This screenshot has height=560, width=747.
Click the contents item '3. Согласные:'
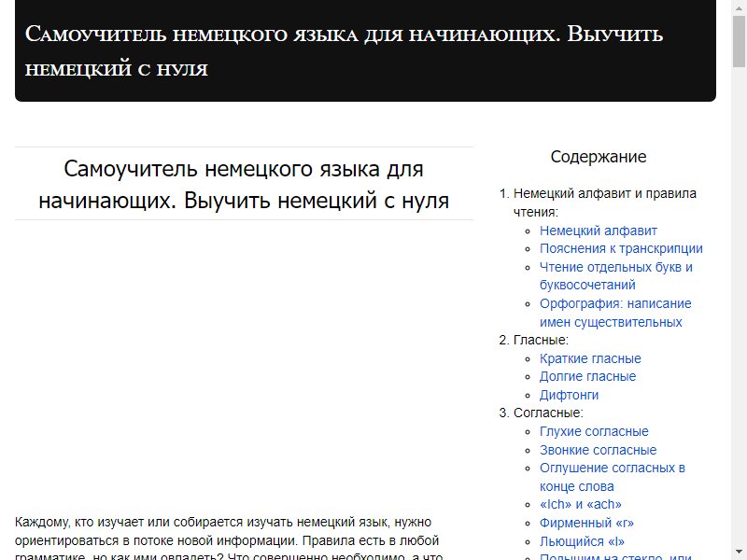542,413
